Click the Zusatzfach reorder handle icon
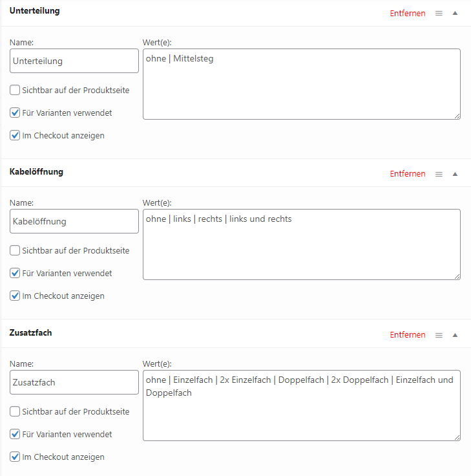471x476 pixels. pyautogui.click(x=439, y=335)
